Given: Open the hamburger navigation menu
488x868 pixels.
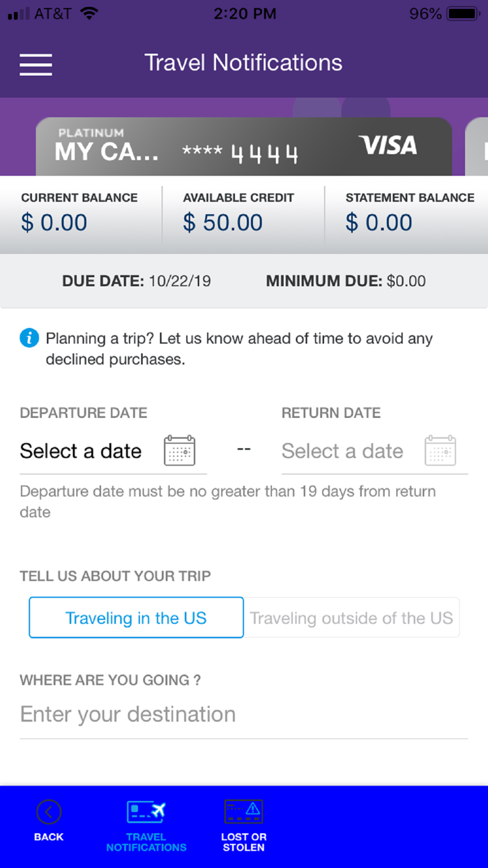Looking at the screenshot, I should pyautogui.click(x=35, y=64).
